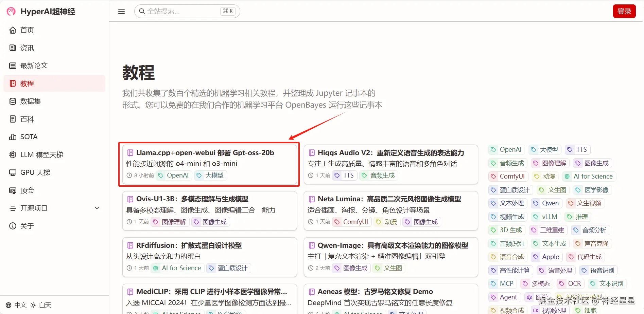
Task: Select the Qwen tag
Action: 546,203
